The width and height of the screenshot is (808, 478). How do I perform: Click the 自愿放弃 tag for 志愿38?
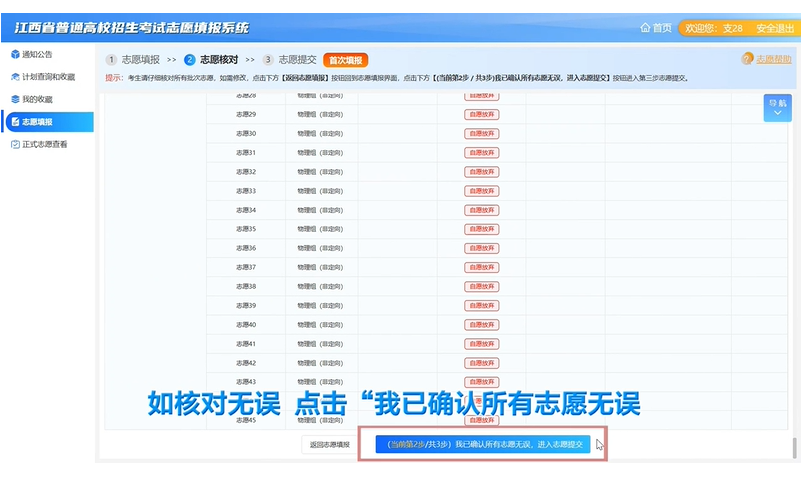[x=481, y=286]
